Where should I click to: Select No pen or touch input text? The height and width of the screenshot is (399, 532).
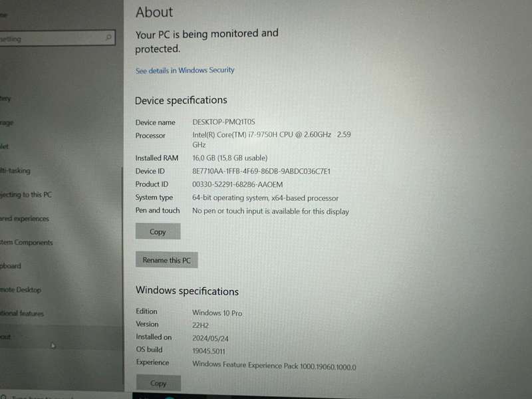271,211
